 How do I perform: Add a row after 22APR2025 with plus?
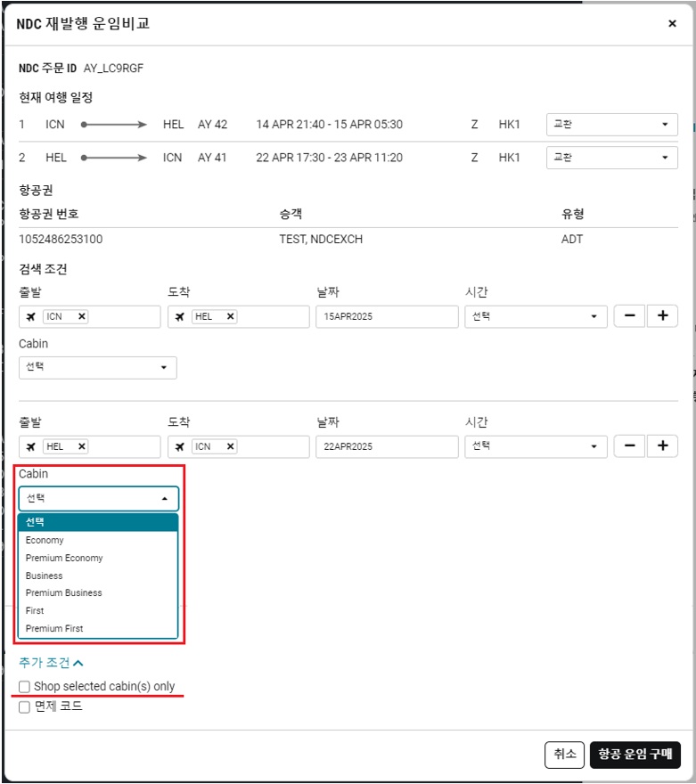click(x=662, y=446)
